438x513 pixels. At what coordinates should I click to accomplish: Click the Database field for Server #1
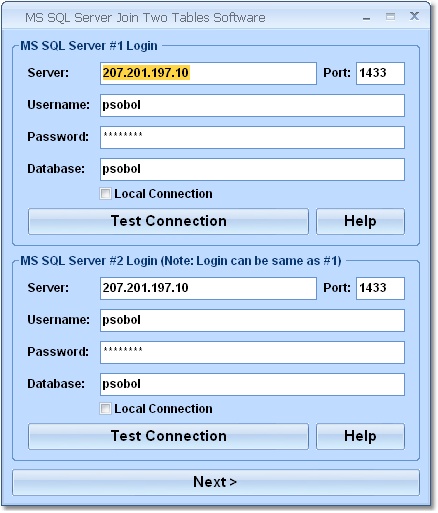[x=252, y=169]
